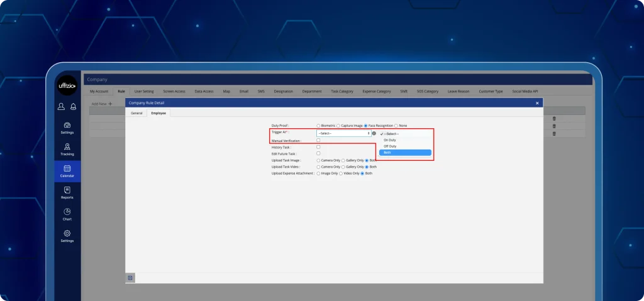Viewport: 644px width, 301px height.
Task: Click Add New button
Action: click(x=101, y=103)
